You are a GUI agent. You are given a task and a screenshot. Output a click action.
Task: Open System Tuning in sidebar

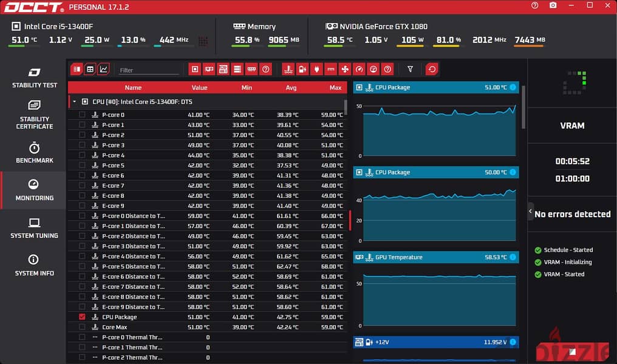pyautogui.click(x=34, y=228)
